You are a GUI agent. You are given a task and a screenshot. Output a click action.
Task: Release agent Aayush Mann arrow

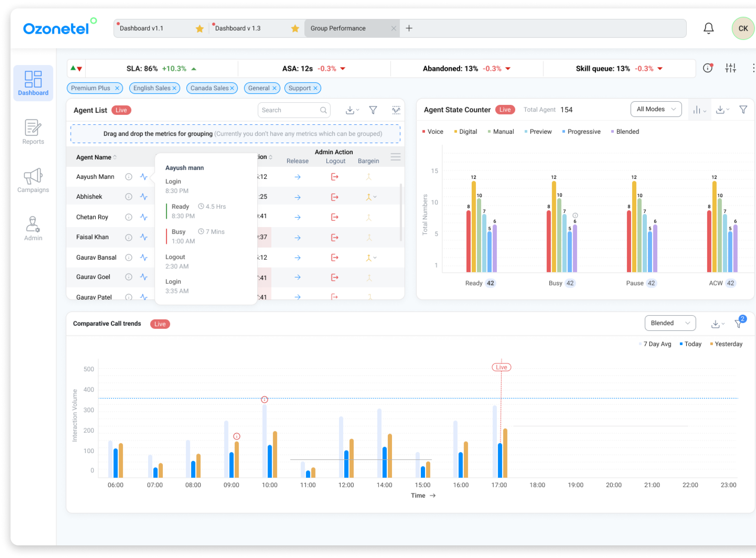[x=298, y=177]
